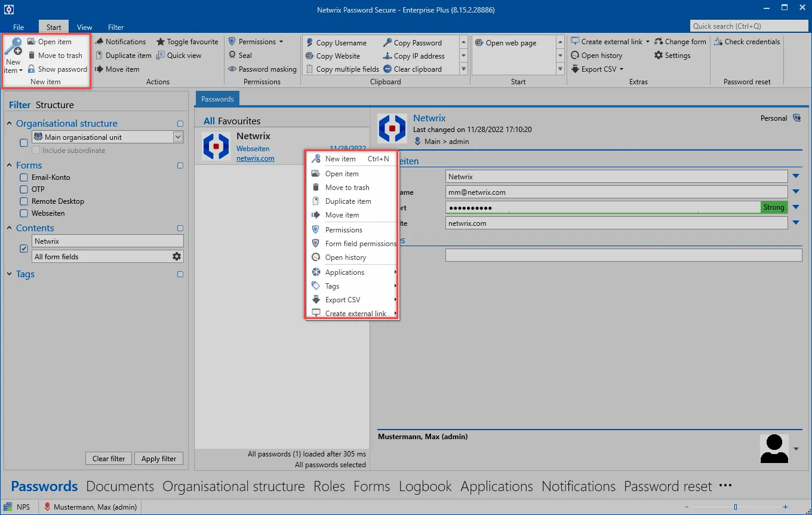
Task: Expand the Export CSV dropdown in ribbon
Action: click(x=621, y=69)
